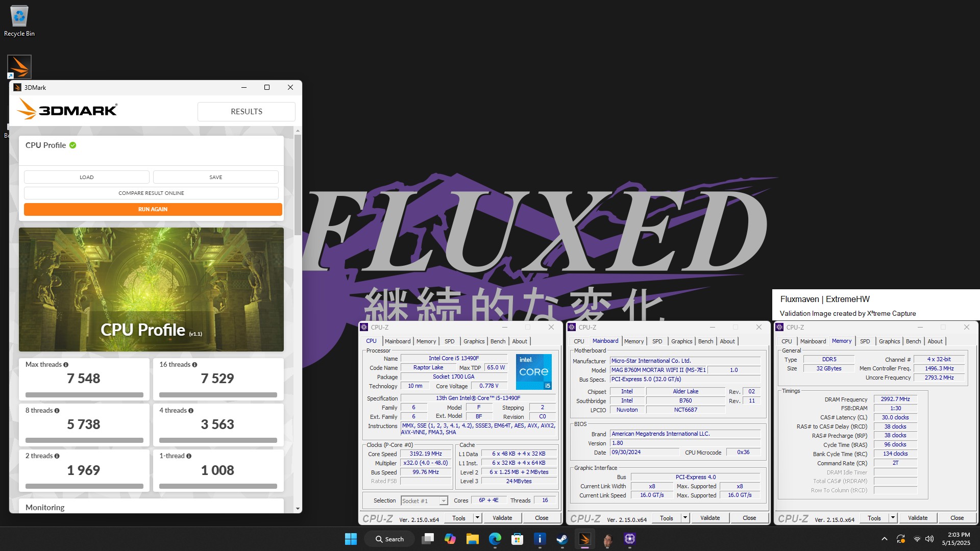Click Validate in CPU-Z CPU window
Image resolution: width=980 pixels, height=551 pixels.
[502, 518]
